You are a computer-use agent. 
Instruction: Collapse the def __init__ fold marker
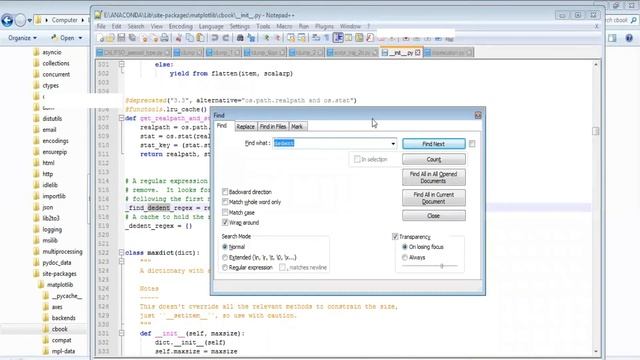click(121, 333)
